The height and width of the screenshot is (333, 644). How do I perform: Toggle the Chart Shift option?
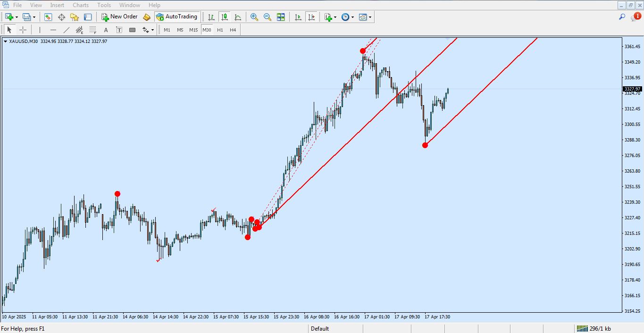(x=311, y=17)
